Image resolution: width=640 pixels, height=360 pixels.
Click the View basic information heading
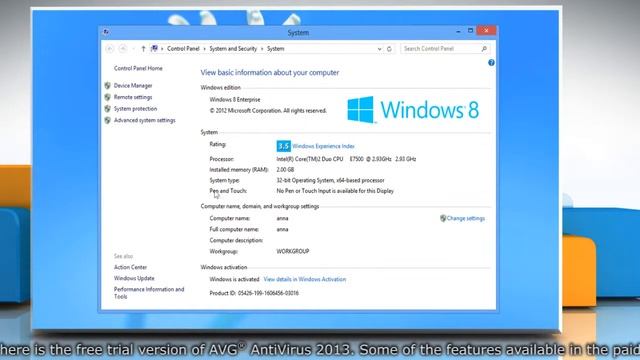tap(270, 73)
